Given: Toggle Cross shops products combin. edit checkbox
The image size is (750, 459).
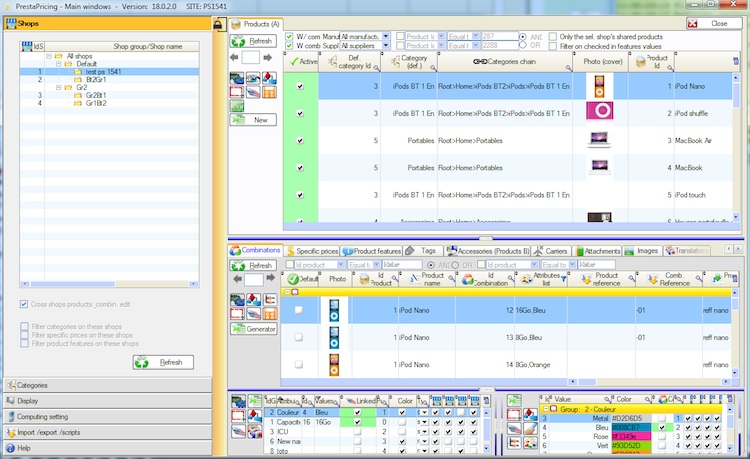Looking at the screenshot, I should 25,304.
